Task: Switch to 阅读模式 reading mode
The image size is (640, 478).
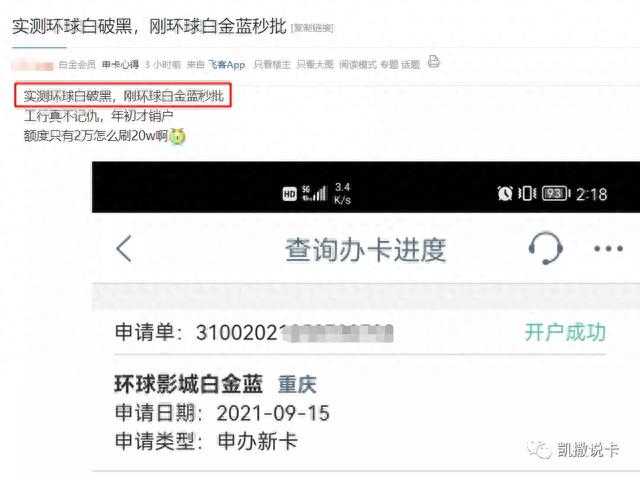Action: tap(358, 64)
